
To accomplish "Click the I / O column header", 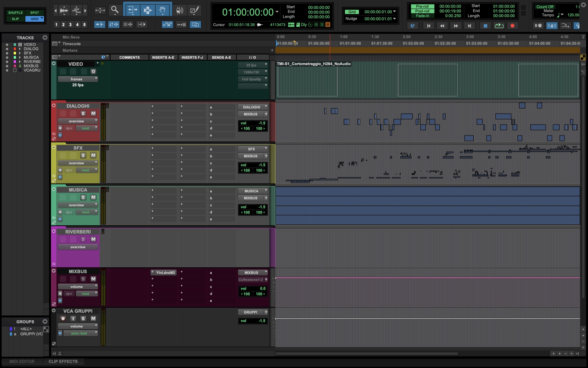I will coord(253,57).
